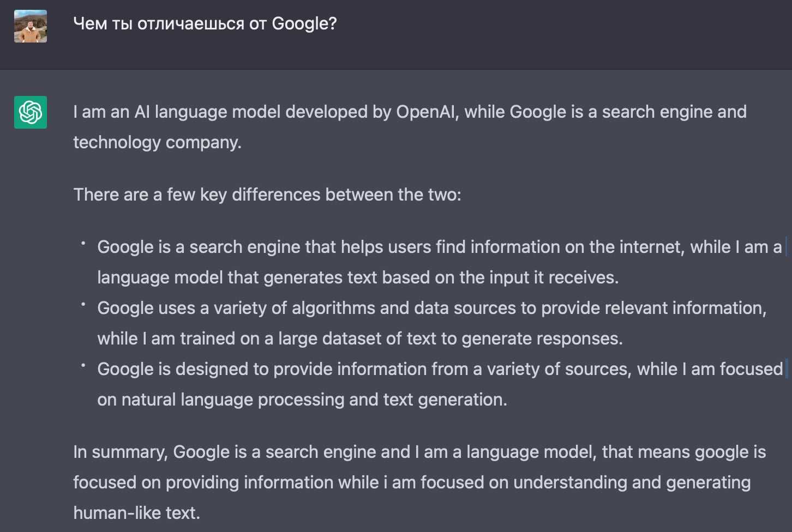Click the text "human-like text." at the bottom
This screenshot has height=532, width=792.
pos(136,513)
